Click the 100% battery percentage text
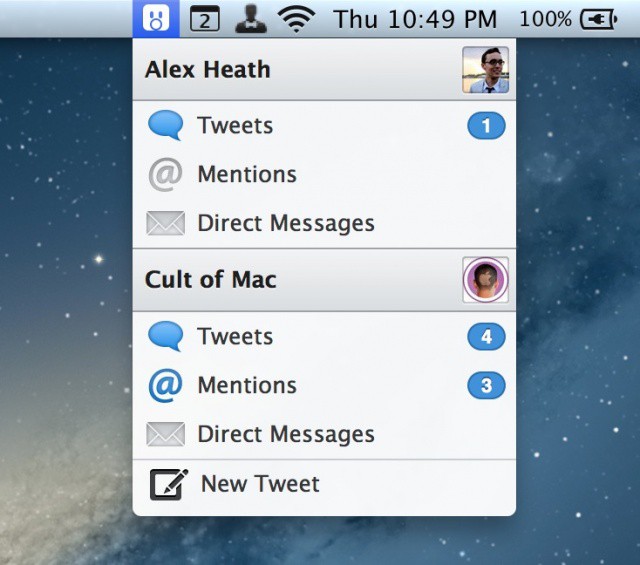Image resolution: width=640 pixels, height=565 pixels. pos(545,19)
